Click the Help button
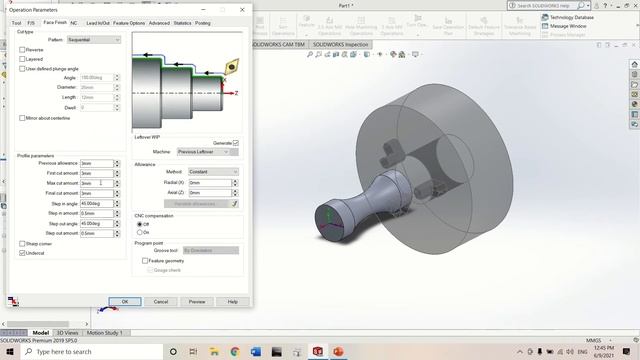This screenshot has height=360, width=640. [x=233, y=302]
